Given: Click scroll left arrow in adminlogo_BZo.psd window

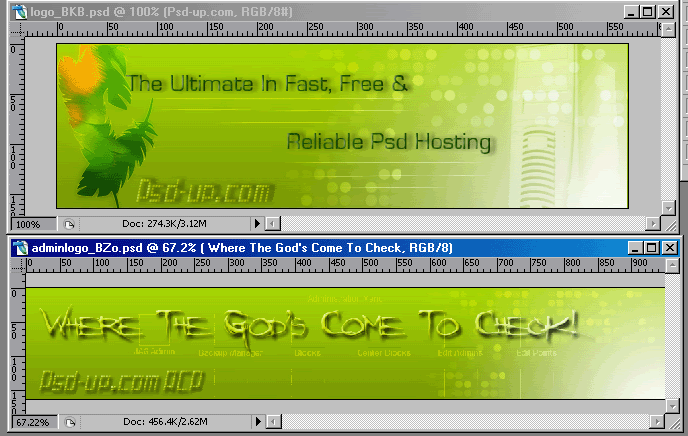Looking at the screenshot, I should click(274, 422).
